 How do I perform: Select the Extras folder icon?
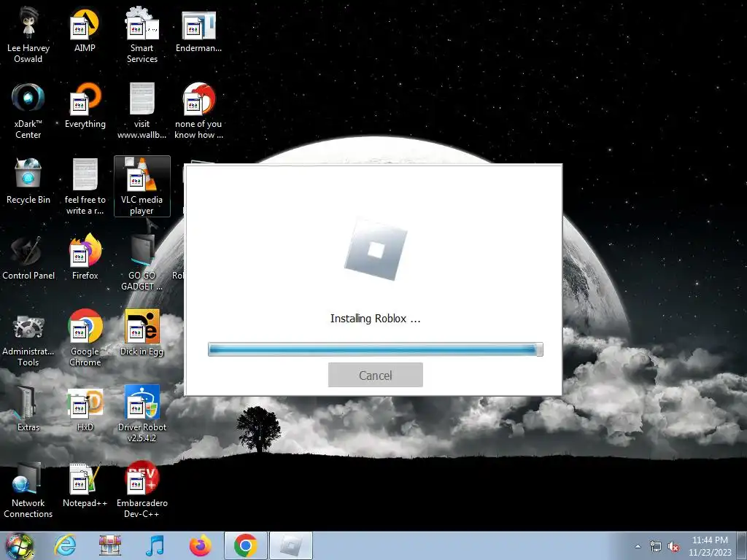(x=28, y=408)
